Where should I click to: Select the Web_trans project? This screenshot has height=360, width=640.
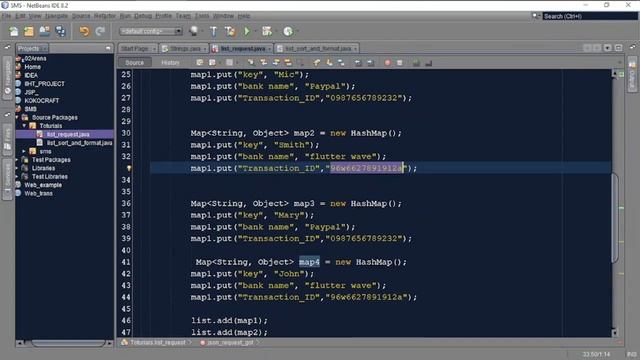pyautogui.click(x=38, y=193)
